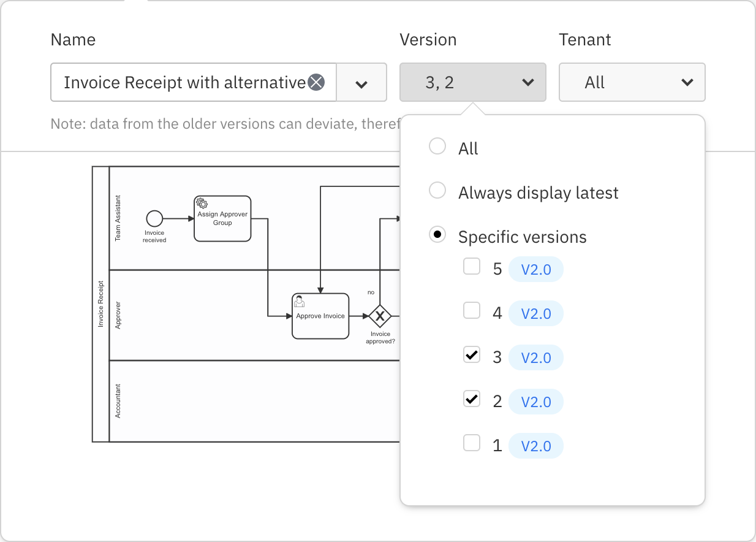Click the user icon on Approve Invoice task
756x542 pixels.
300,301
